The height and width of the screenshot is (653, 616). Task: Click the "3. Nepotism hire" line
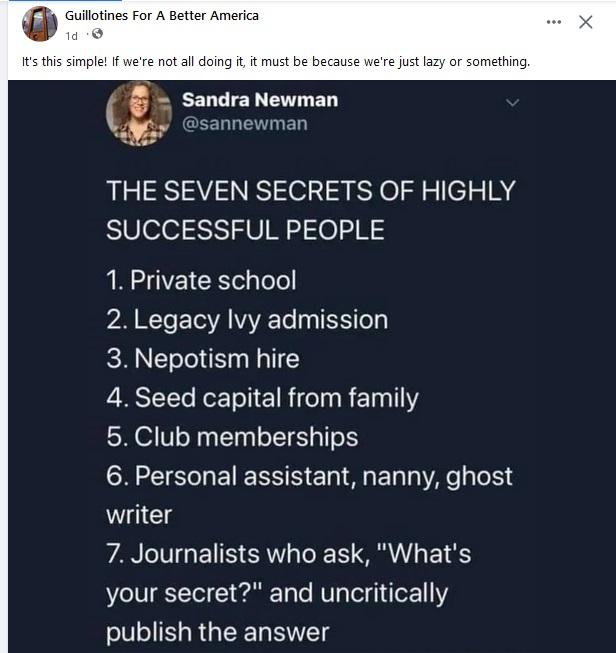(x=203, y=358)
